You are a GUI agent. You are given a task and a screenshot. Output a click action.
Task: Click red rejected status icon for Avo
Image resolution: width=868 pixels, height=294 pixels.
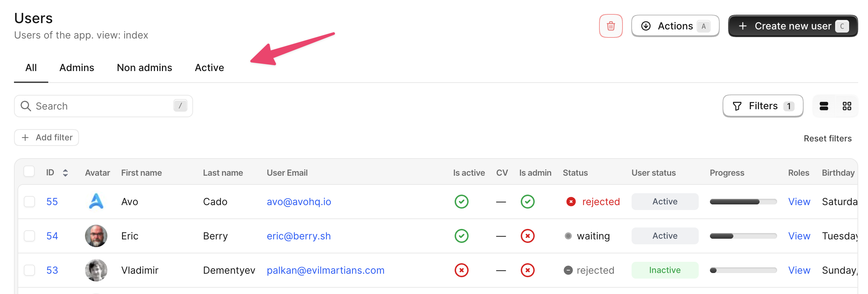[571, 202]
